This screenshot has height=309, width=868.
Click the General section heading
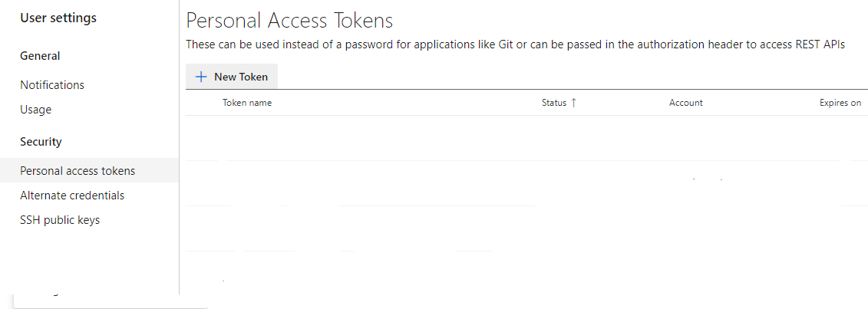click(x=40, y=56)
